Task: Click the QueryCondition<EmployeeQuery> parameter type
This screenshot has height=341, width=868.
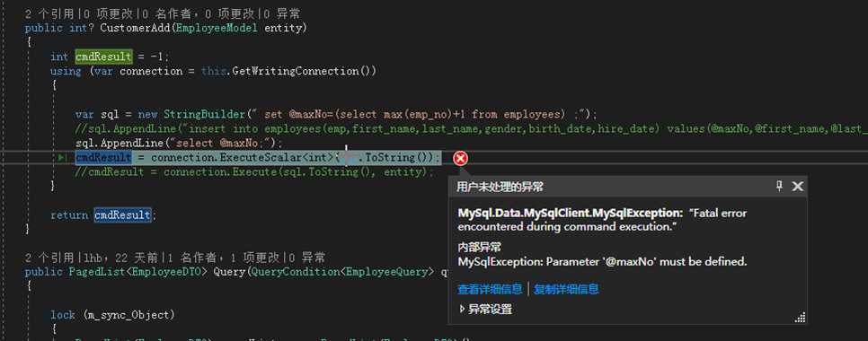Action: click(x=343, y=271)
